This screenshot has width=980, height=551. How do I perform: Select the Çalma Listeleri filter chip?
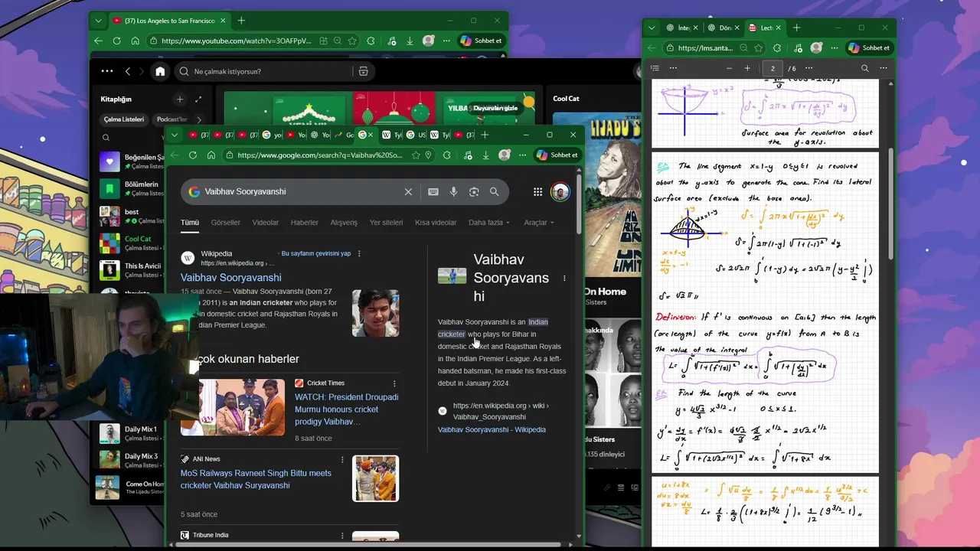[x=124, y=119]
